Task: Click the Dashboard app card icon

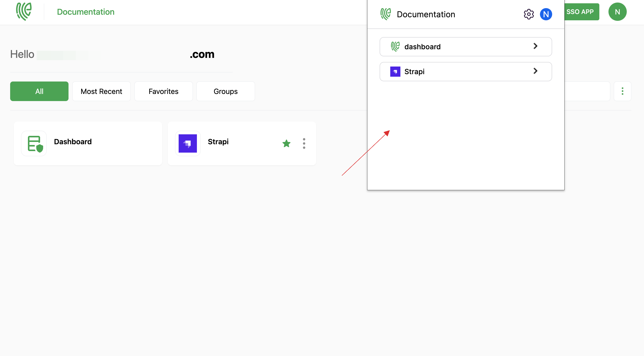Action: pos(34,143)
